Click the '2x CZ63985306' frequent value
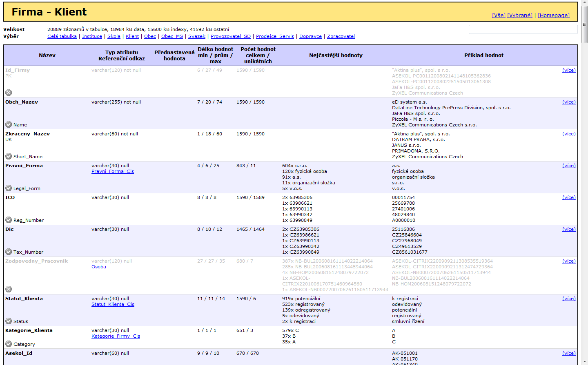 point(301,229)
